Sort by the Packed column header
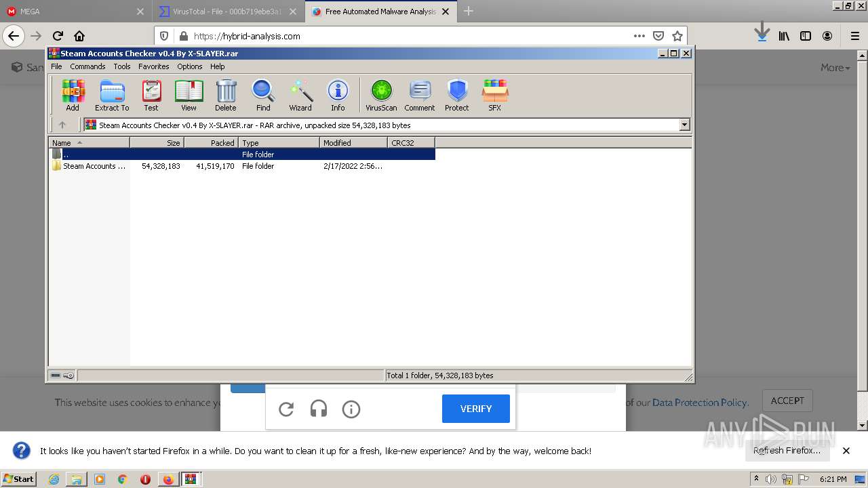This screenshot has width=868, height=488. pos(211,142)
